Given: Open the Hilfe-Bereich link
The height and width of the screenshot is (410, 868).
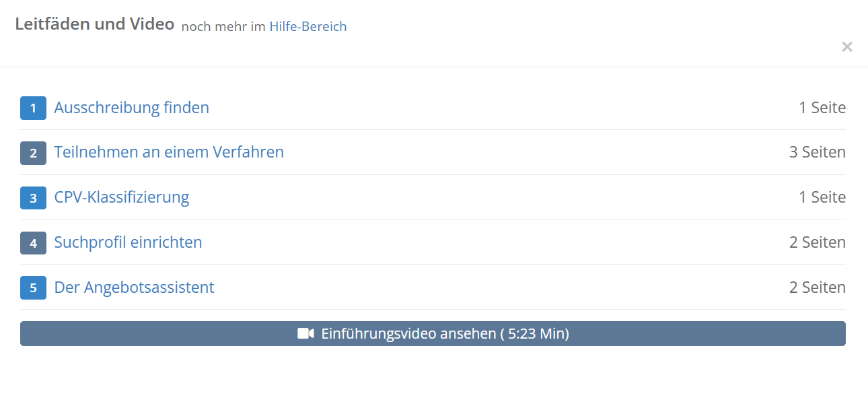Looking at the screenshot, I should click(308, 27).
